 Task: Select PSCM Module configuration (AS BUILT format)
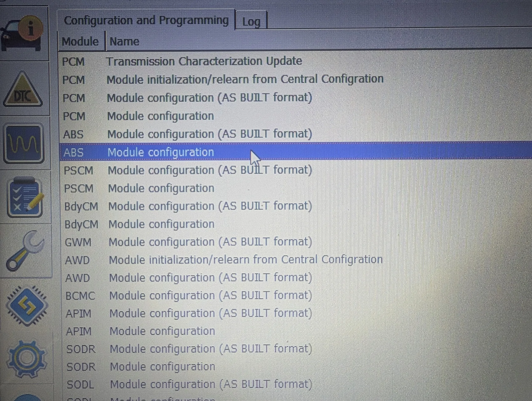(295, 170)
